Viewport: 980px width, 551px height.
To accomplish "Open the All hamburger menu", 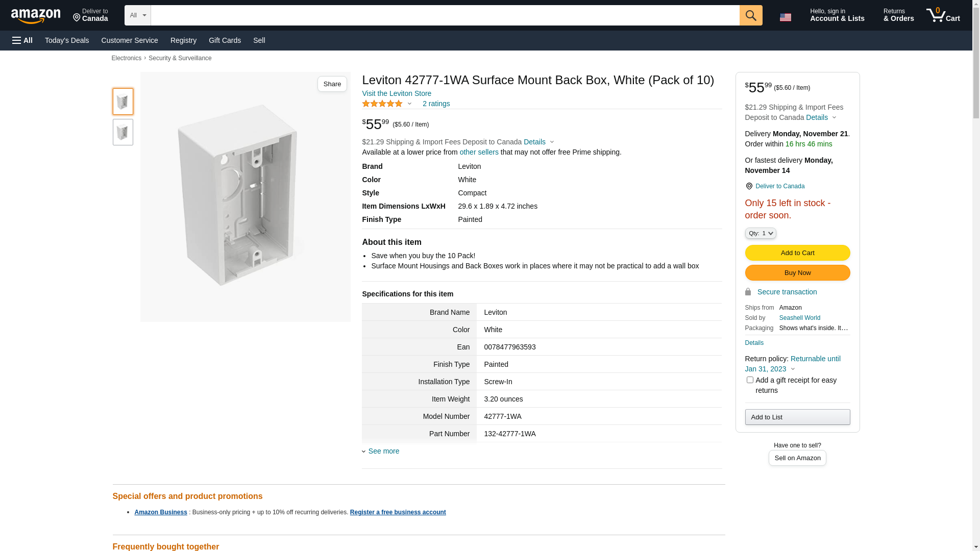I will point(22,40).
